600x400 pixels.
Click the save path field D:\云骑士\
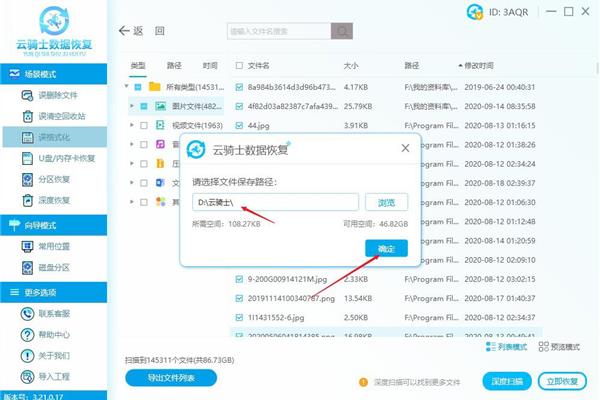[276, 202]
